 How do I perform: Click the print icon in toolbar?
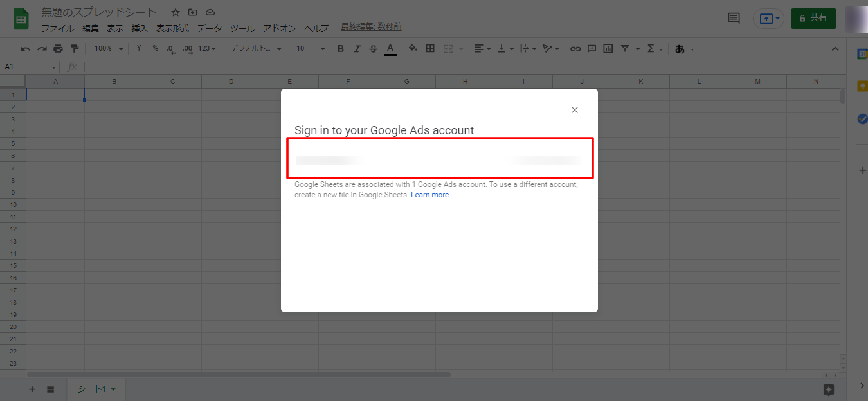point(59,48)
